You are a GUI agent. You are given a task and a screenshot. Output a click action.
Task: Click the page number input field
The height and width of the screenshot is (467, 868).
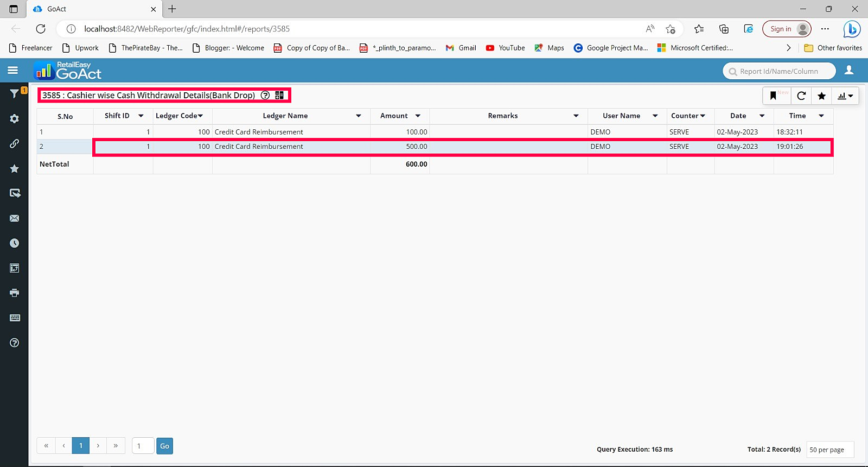[143, 446]
